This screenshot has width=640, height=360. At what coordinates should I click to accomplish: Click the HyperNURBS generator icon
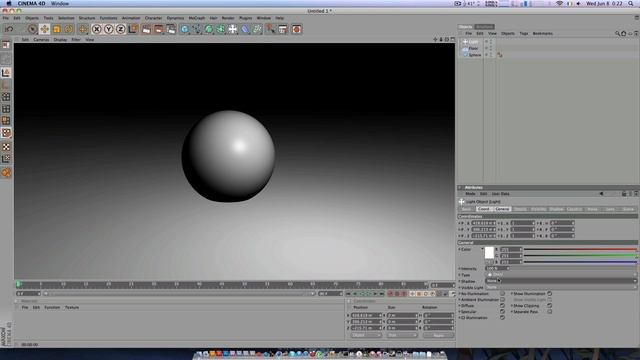(x=209, y=29)
